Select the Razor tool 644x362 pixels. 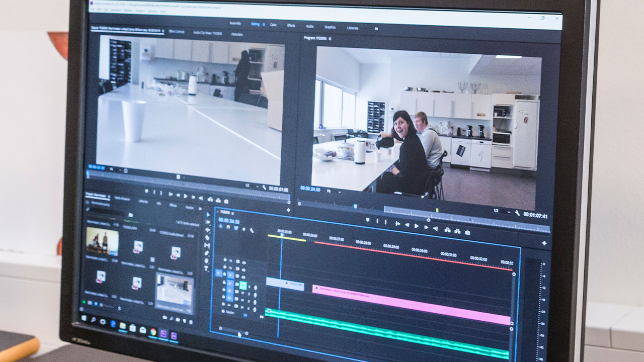coord(207,237)
